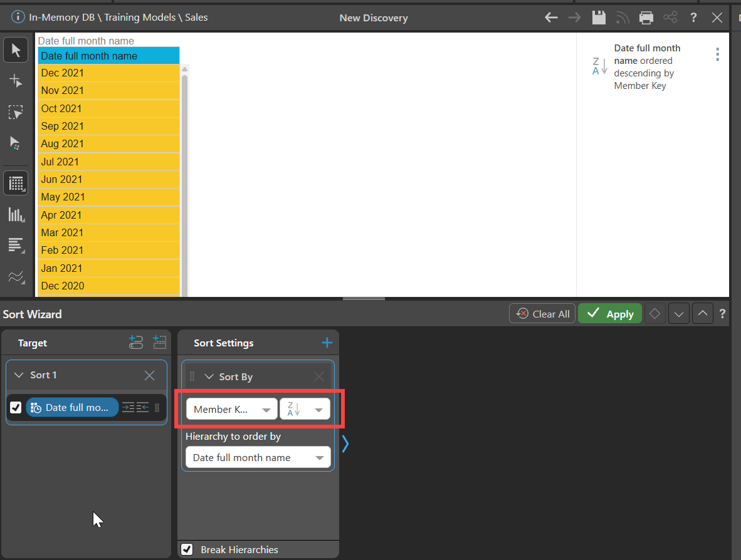This screenshot has width=741, height=560.
Task: Collapse the Sort 1 section
Action: click(19, 375)
